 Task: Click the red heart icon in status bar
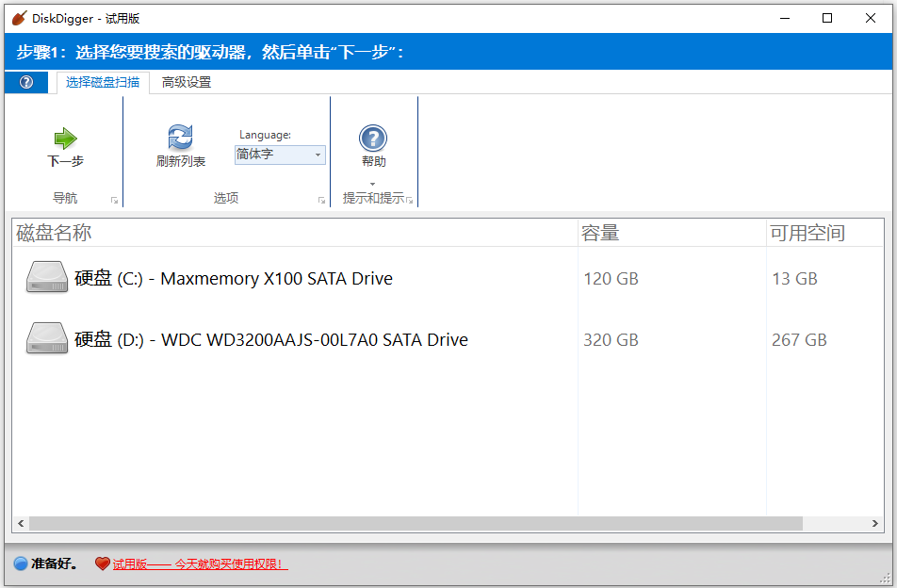(x=103, y=564)
